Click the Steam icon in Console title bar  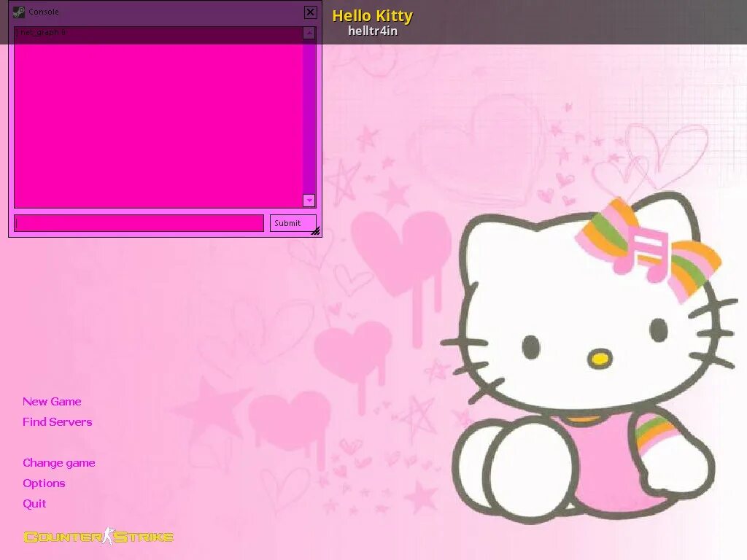(18, 12)
